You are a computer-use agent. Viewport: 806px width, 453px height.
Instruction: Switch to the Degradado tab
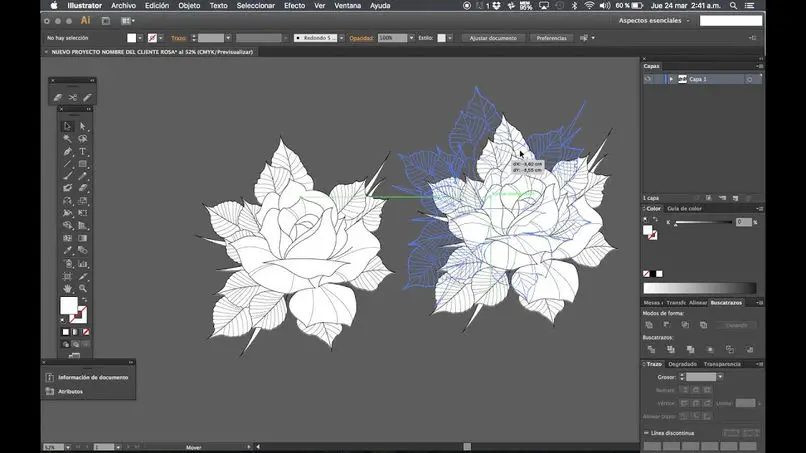point(683,364)
